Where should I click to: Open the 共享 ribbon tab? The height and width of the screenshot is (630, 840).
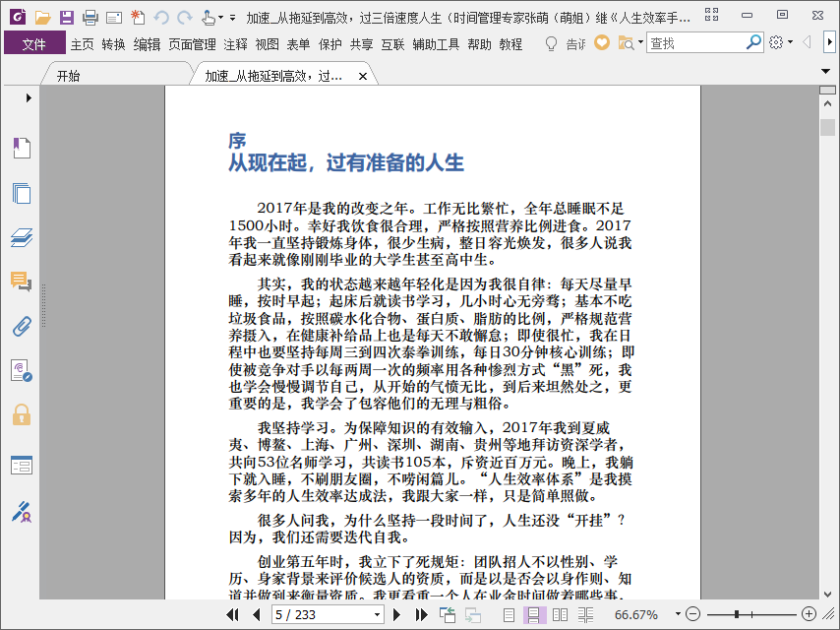tap(362, 44)
